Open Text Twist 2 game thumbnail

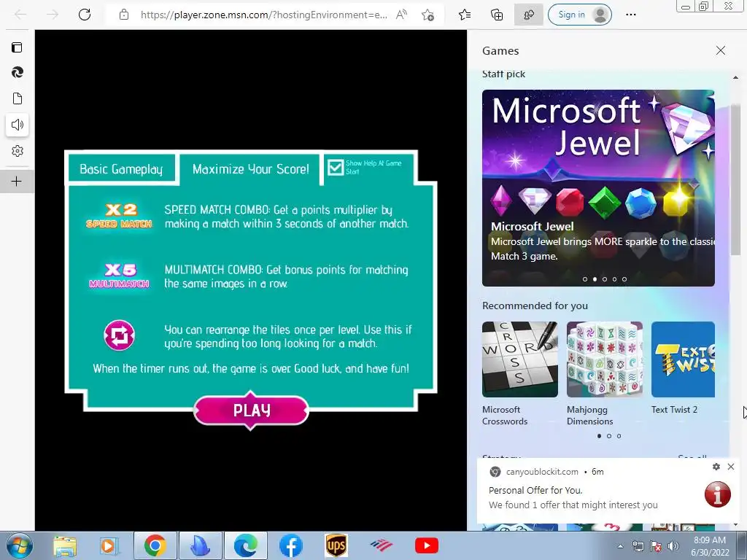point(683,359)
